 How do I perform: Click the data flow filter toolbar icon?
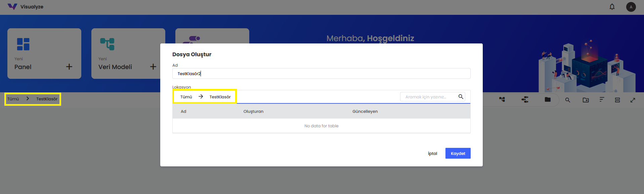pyautogui.click(x=525, y=99)
